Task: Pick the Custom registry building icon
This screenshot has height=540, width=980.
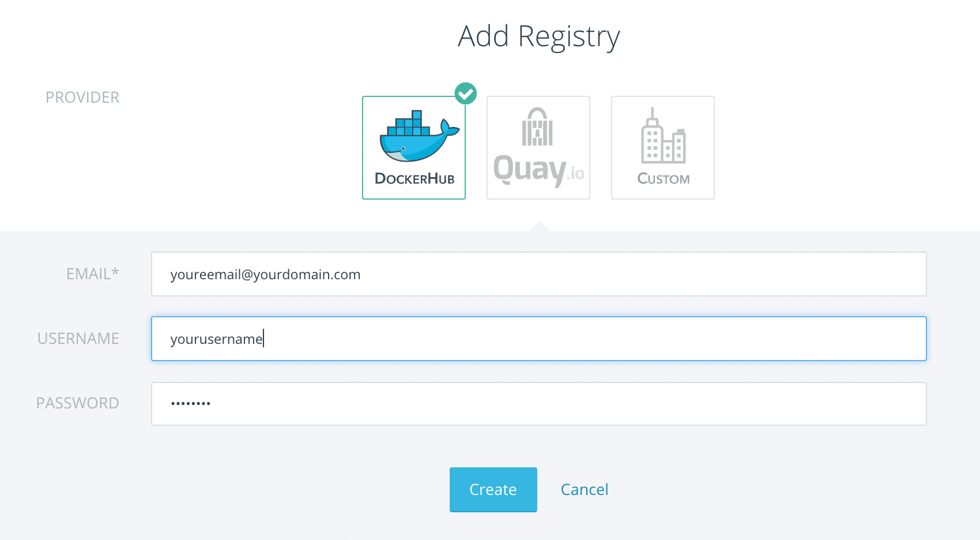Action: [663, 136]
